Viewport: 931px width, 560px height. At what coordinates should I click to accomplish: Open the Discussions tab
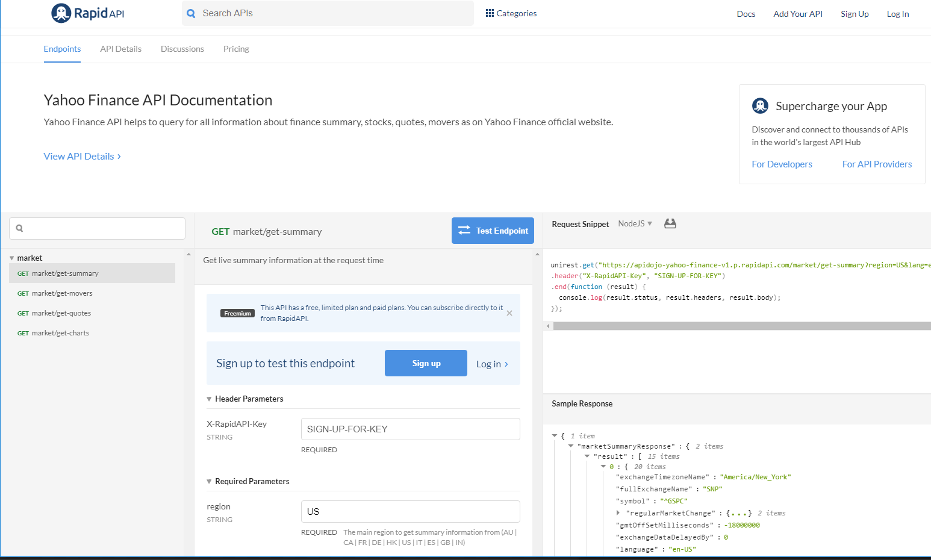pos(182,49)
